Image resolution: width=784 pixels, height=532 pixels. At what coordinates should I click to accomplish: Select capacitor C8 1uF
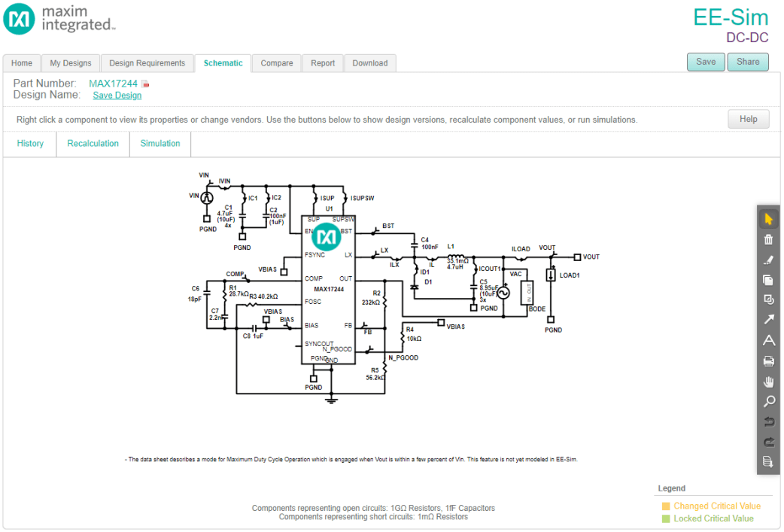click(x=254, y=329)
